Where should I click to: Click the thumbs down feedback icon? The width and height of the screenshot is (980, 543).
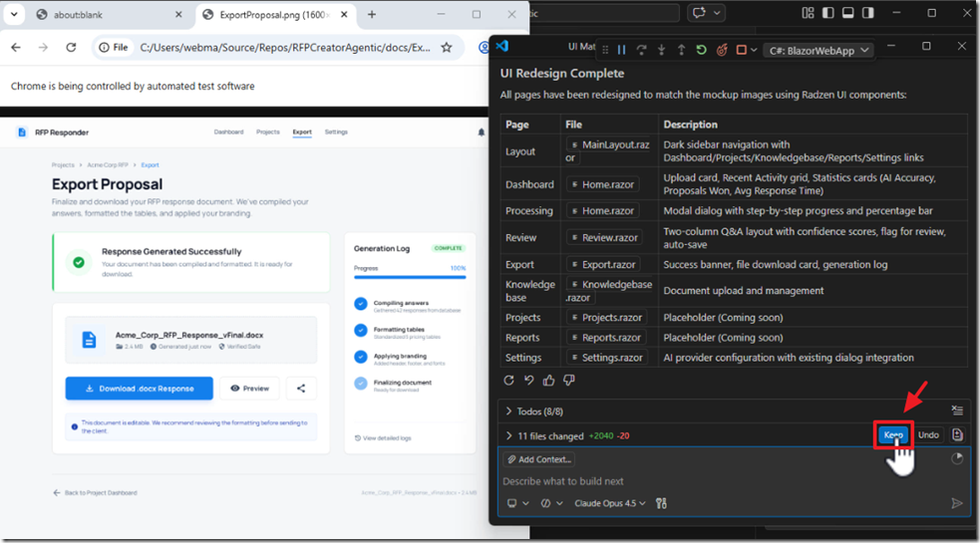tap(569, 381)
